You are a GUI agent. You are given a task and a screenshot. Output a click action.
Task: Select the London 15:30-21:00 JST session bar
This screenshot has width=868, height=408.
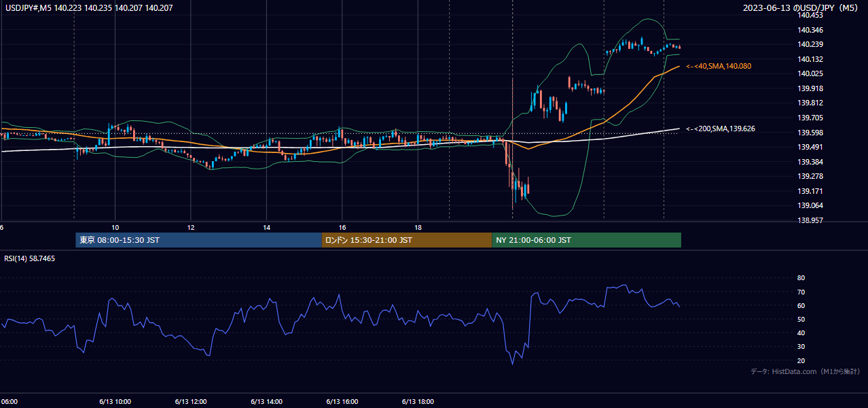406,240
